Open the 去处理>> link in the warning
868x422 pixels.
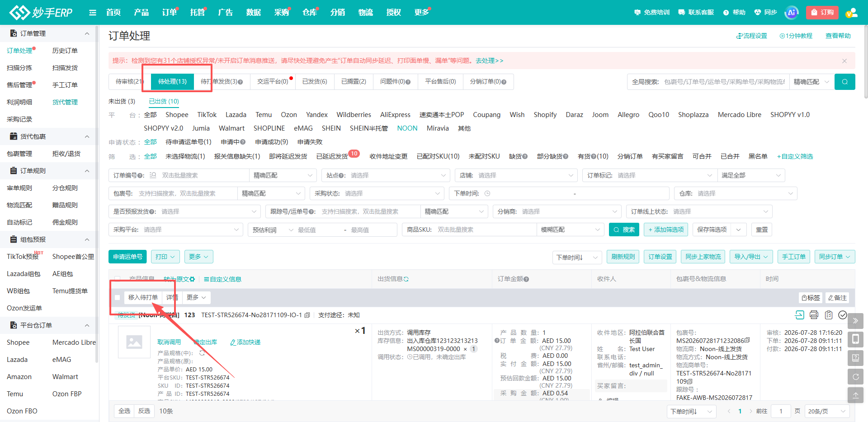[489, 61]
